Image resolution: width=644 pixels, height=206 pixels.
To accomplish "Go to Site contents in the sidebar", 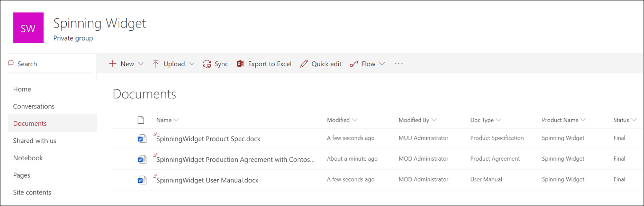I will click(x=32, y=192).
